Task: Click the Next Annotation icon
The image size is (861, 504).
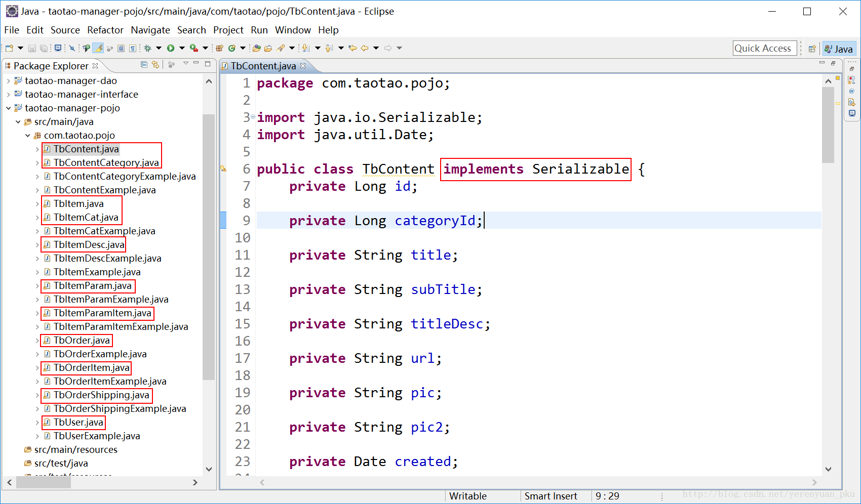Action: point(305,48)
